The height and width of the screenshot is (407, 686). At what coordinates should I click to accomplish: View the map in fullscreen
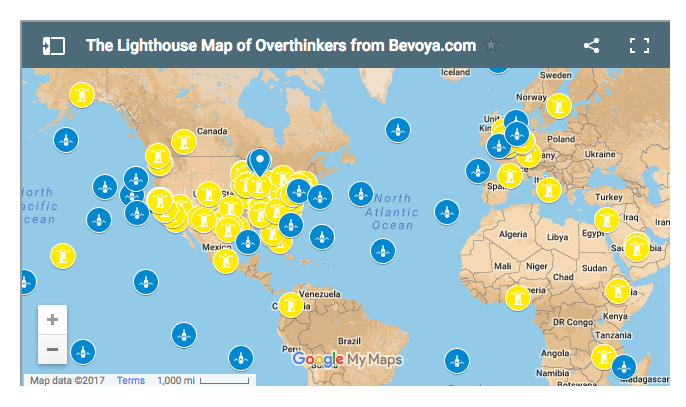tap(640, 46)
